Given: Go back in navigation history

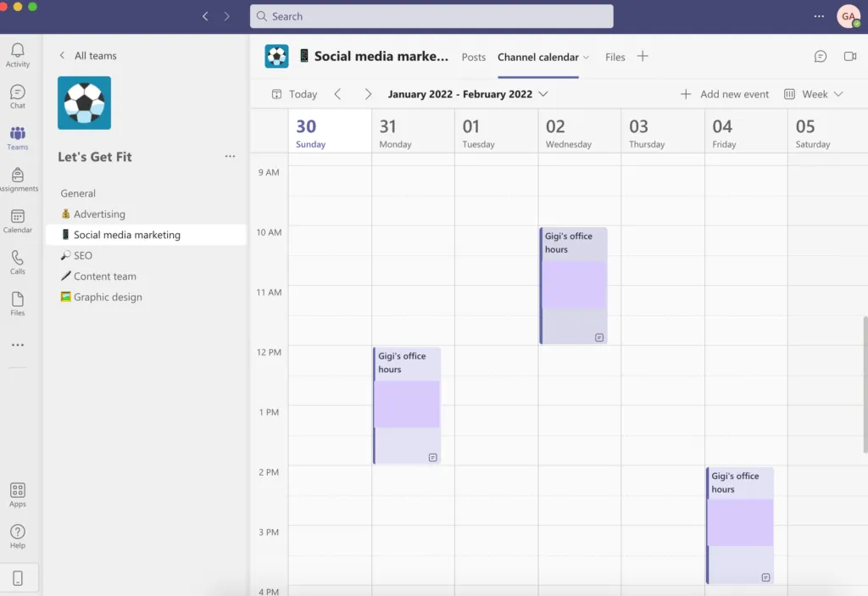Looking at the screenshot, I should tap(205, 17).
